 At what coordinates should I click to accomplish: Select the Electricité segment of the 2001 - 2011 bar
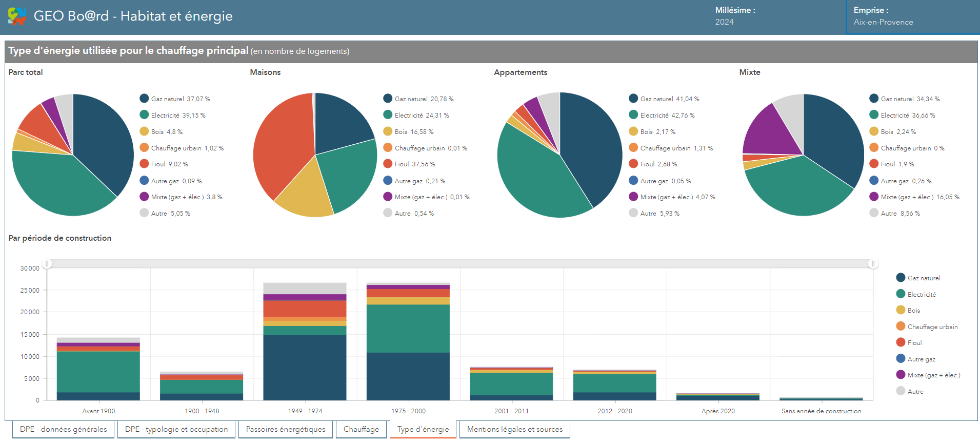(x=511, y=384)
